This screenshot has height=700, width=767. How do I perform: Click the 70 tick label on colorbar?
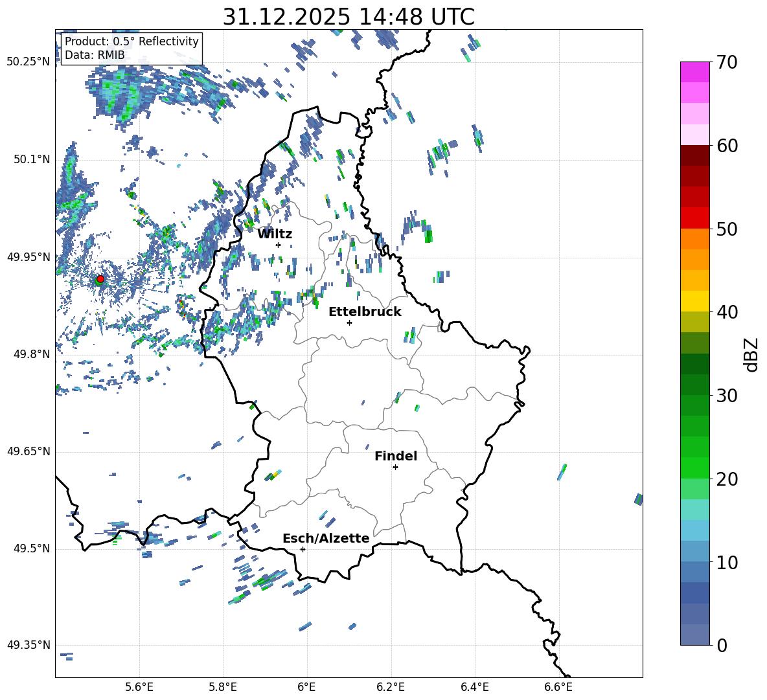[727, 63]
